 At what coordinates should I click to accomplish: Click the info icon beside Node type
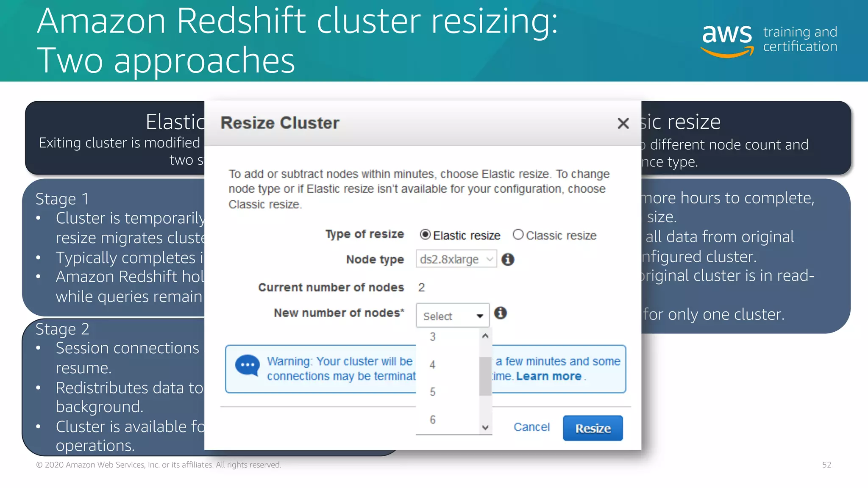point(508,259)
